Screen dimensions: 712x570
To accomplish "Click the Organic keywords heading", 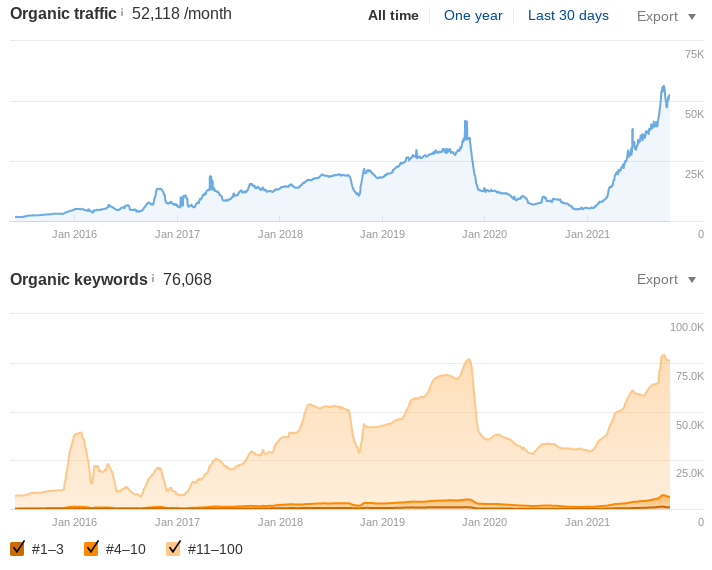I will [x=79, y=279].
